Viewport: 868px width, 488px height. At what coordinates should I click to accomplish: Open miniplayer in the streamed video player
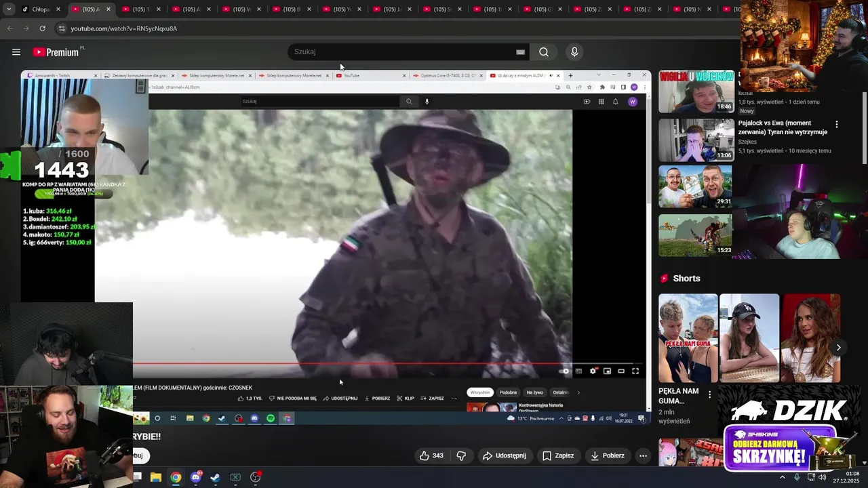607,371
